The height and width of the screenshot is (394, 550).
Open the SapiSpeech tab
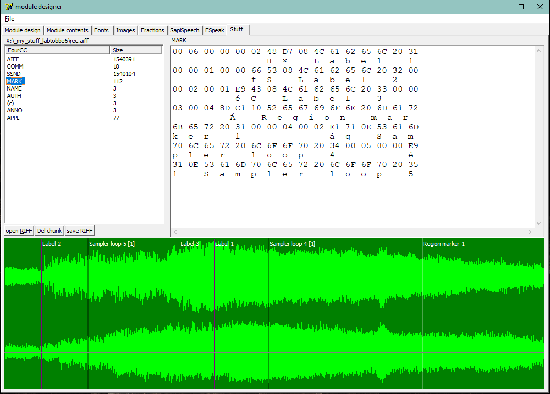click(x=185, y=30)
